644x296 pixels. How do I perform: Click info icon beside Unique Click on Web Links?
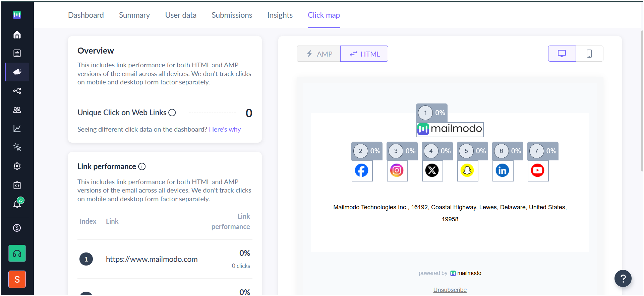[x=172, y=113]
